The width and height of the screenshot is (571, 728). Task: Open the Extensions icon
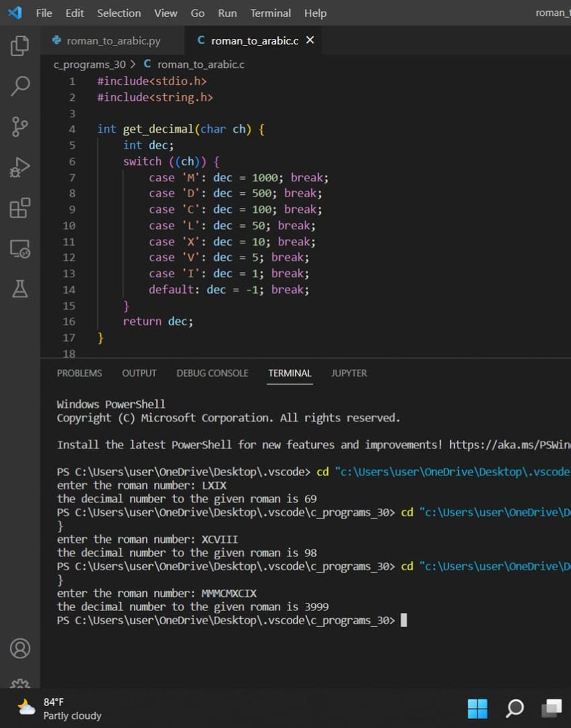pyautogui.click(x=19, y=208)
